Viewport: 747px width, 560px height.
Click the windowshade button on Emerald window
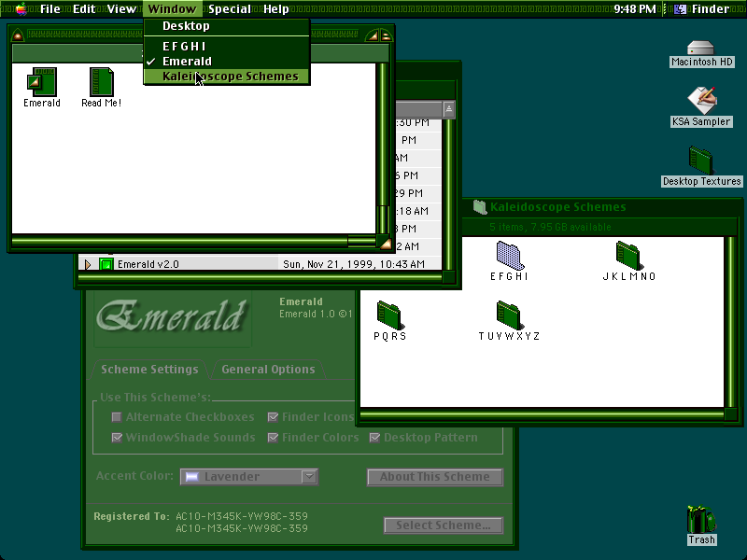387,35
